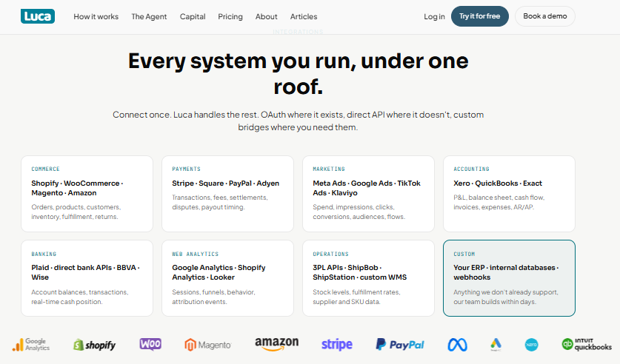Open the Web Analytics integrations card
Image resolution: width=620 pixels, height=364 pixels.
[x=227, y=278]
